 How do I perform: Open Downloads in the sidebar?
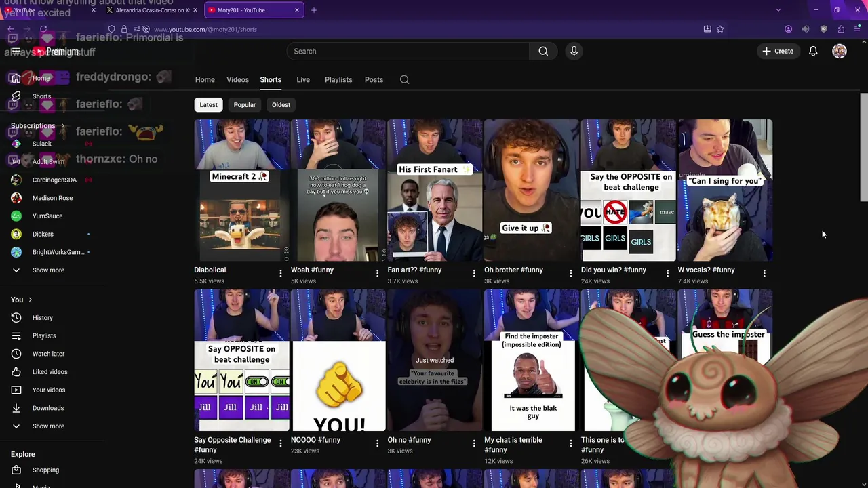[x=47, y=408]
